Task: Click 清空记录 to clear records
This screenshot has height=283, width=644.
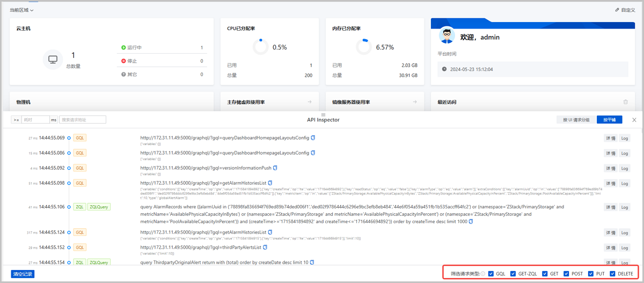Action: (x=23, y=274)
